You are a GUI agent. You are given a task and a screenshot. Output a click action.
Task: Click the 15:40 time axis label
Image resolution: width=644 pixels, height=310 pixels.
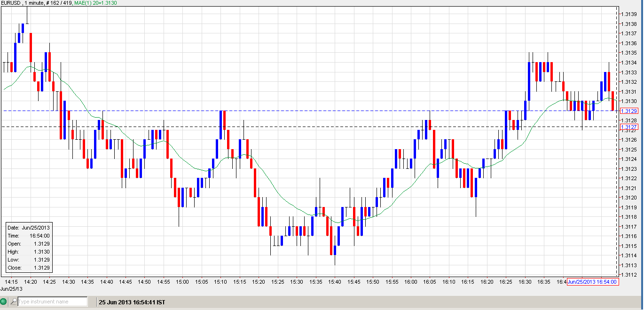(335, 282)
